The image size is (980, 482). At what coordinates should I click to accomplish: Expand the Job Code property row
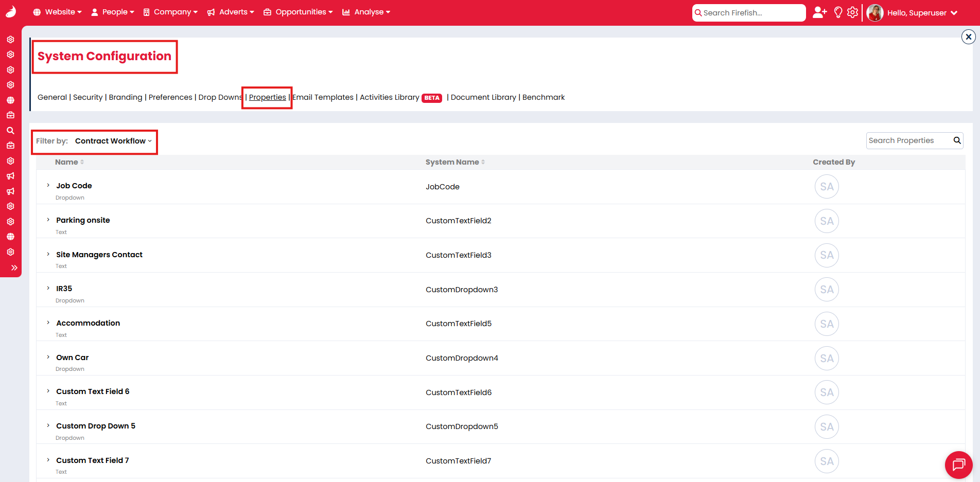point(48,185)
